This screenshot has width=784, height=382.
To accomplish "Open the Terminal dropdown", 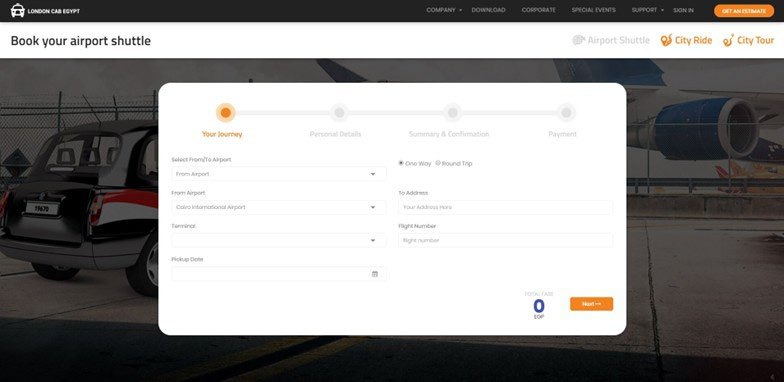I will tap(278, 240).
